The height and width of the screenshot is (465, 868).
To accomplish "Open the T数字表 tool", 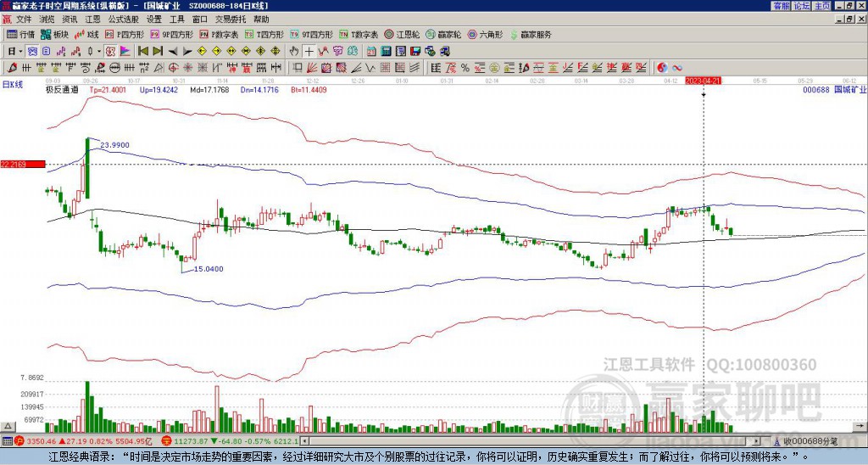I will point(359,35).
